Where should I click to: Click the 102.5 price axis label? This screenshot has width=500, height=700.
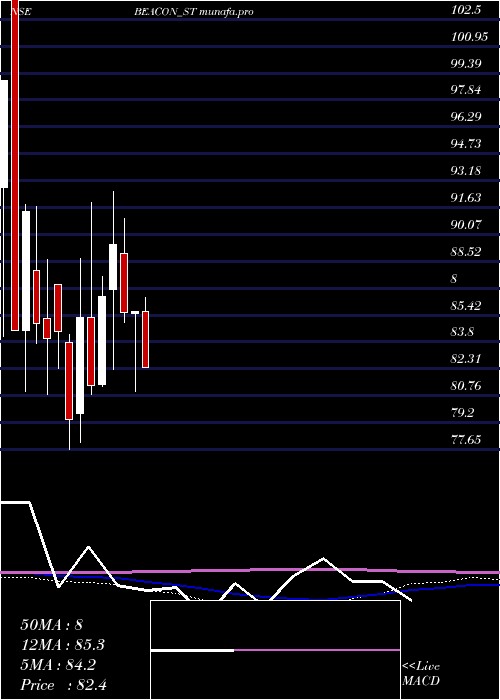coord(466,10)
